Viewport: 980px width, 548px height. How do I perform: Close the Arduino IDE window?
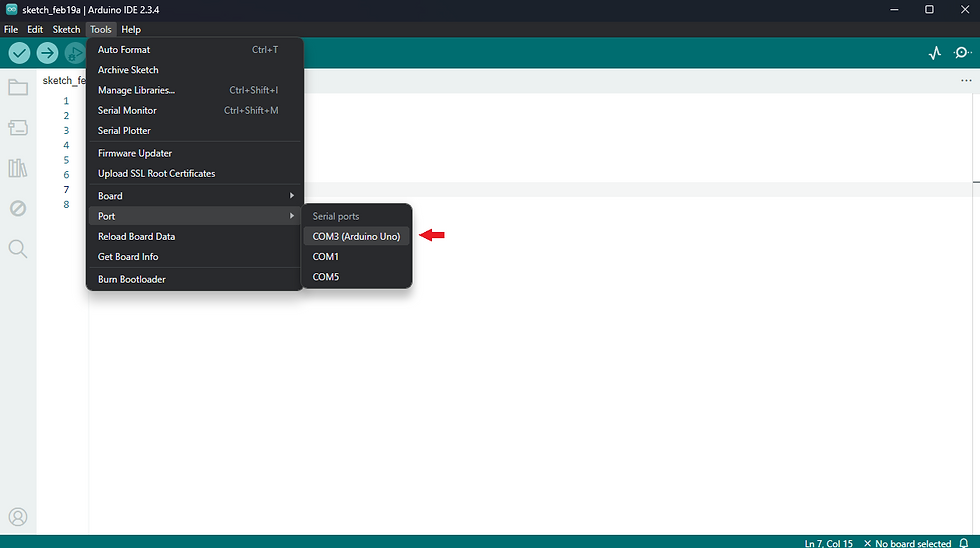(964, 9)
